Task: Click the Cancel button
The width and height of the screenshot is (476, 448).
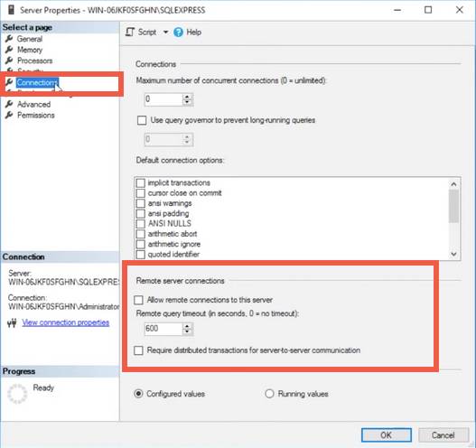Action: coord(443,435)
